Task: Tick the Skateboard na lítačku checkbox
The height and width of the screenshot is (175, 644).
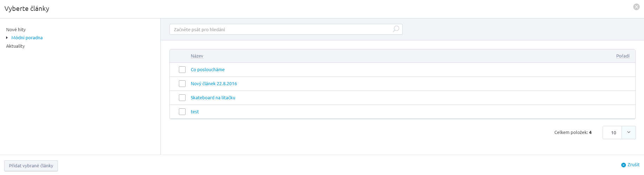Action: click(x=182, y=98)
